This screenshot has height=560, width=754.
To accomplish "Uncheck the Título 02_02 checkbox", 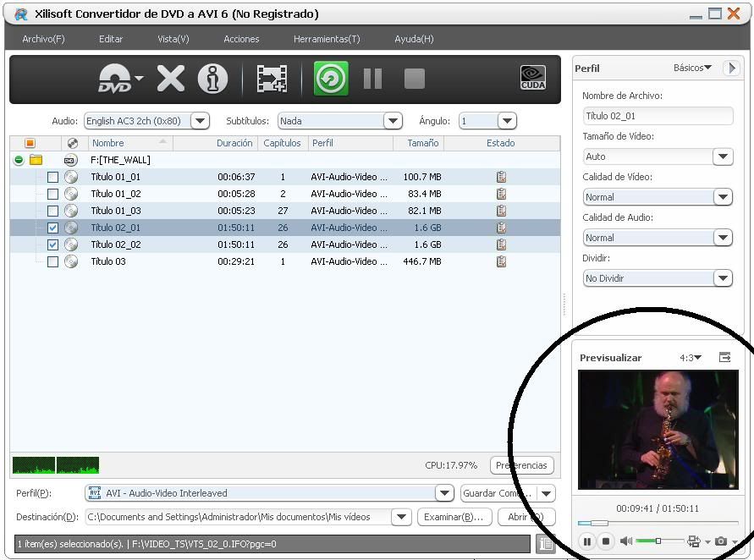I will (52, 245).
